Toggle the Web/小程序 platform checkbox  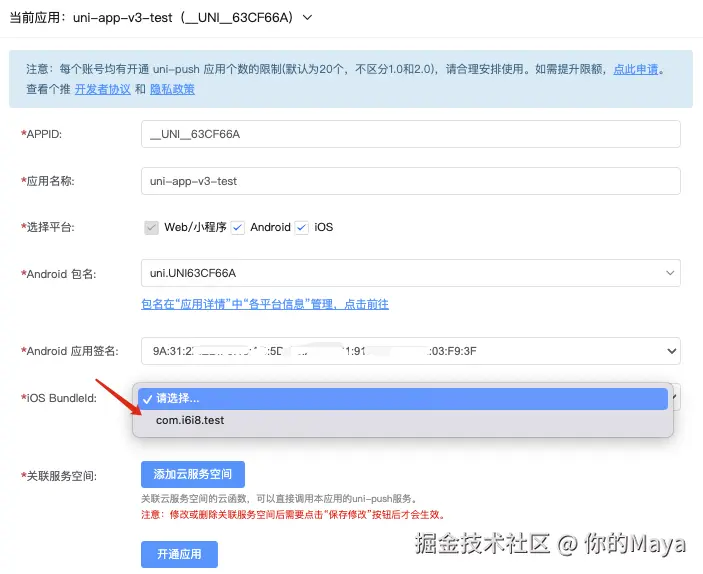[152, 227]
